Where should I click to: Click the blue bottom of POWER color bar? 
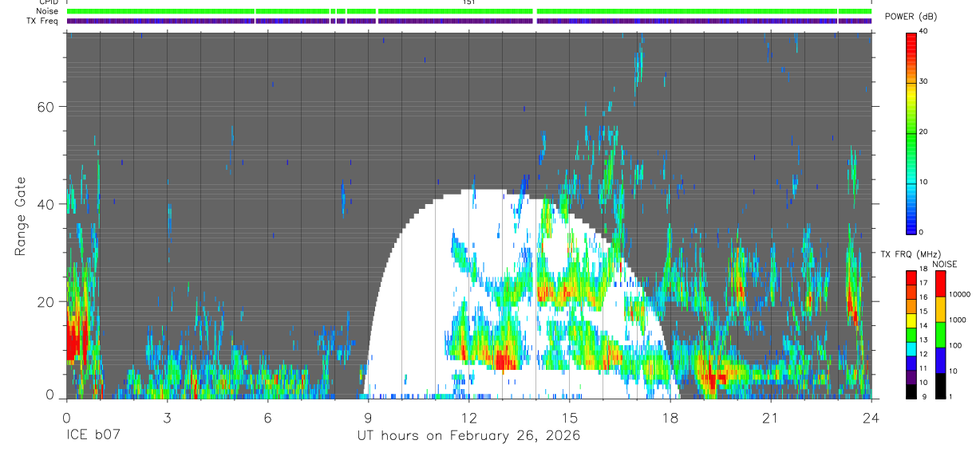[911, 223]
